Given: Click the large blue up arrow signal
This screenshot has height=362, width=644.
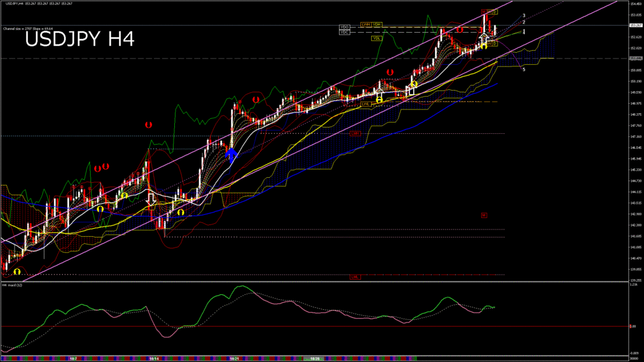Looking at the screenshot, I should 231,155.
